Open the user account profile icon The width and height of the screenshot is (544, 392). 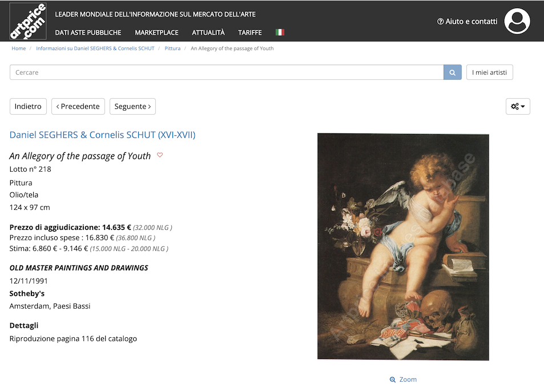(x=517, y=21)
